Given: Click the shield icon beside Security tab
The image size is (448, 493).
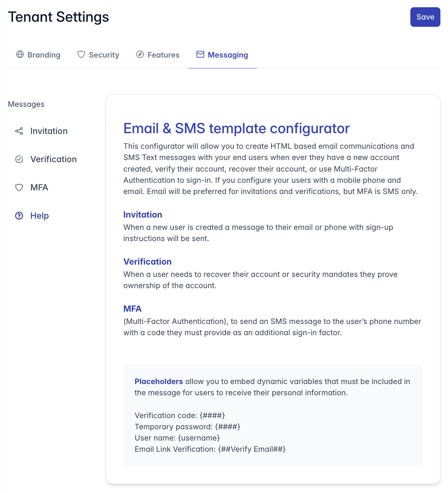Looking at the screenshot, I should 81,54.
